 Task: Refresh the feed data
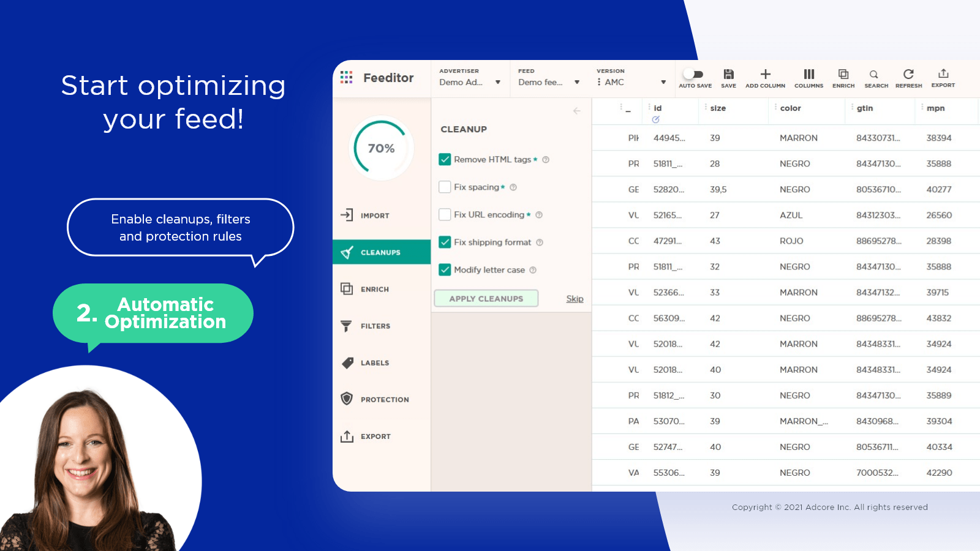(x=908, y=75)
